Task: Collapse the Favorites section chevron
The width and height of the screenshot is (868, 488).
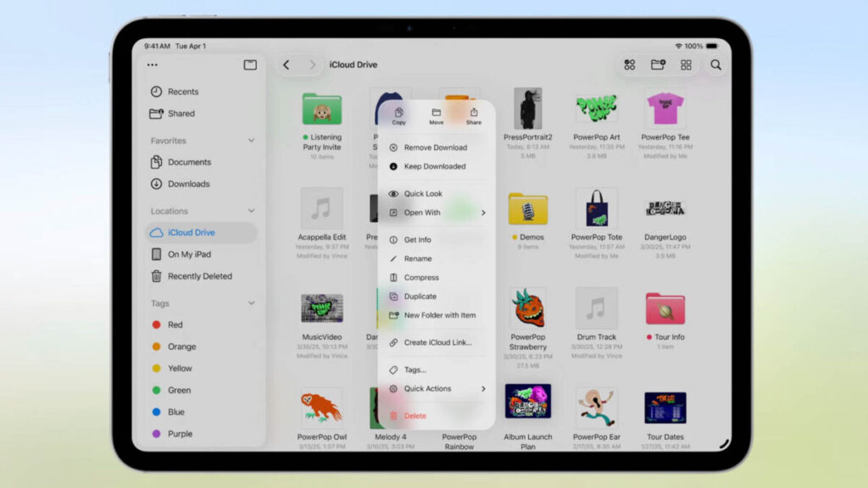Action: coord(251,141)
